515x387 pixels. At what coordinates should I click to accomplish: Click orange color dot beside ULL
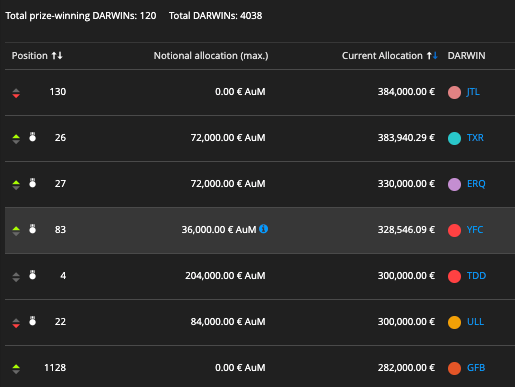[454, 322]
